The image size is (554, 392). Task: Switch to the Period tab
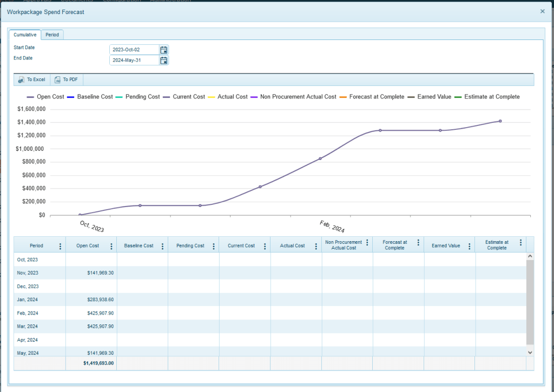point(52,34)
